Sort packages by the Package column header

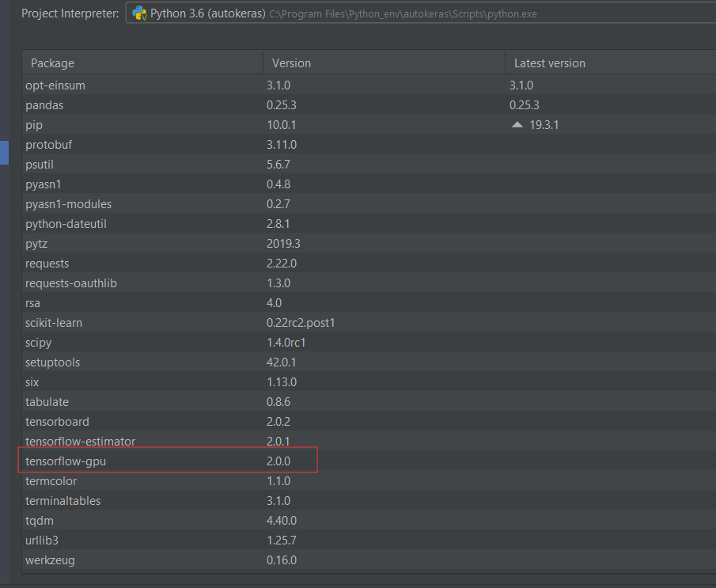(x=51, y=62)
